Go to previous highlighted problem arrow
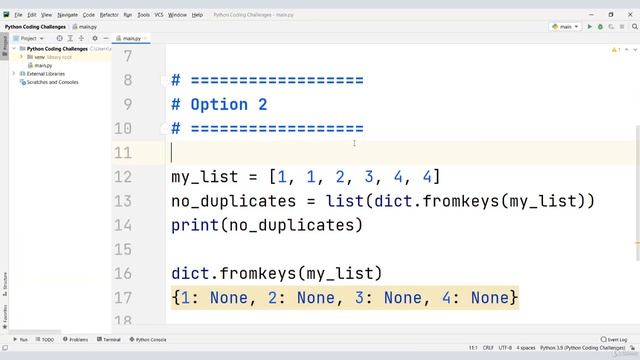 click(x=627, y=50)
